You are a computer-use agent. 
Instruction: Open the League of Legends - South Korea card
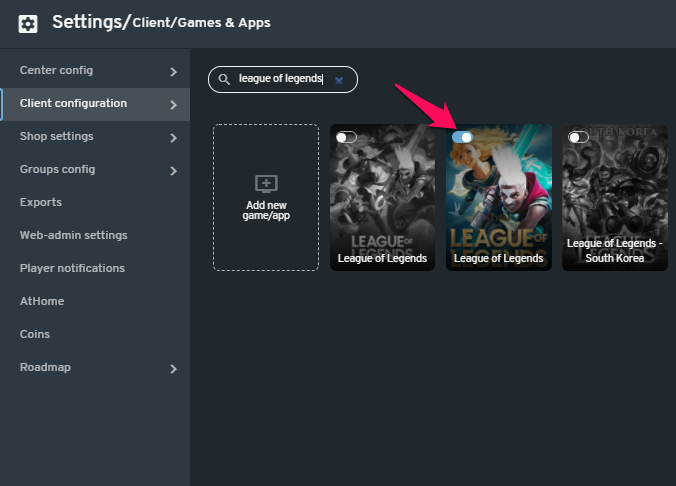click(615, 198)
